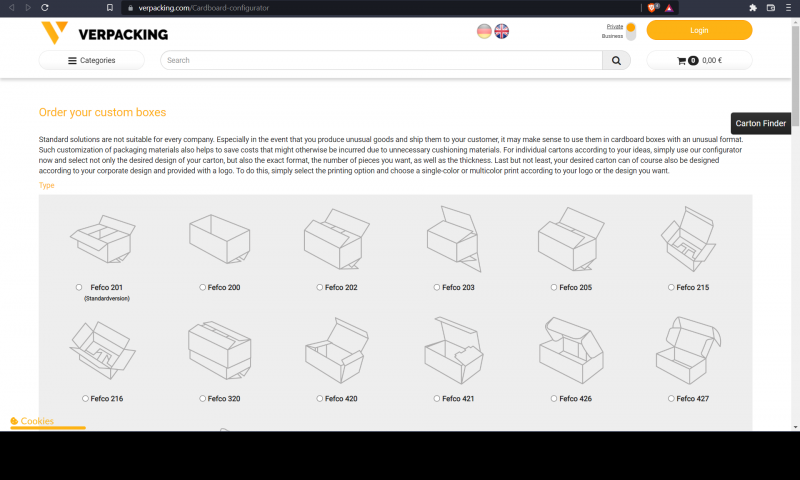Click the magnifier search button
The width and height of the screenshot is (800, 480).
[x=616, y=60]
